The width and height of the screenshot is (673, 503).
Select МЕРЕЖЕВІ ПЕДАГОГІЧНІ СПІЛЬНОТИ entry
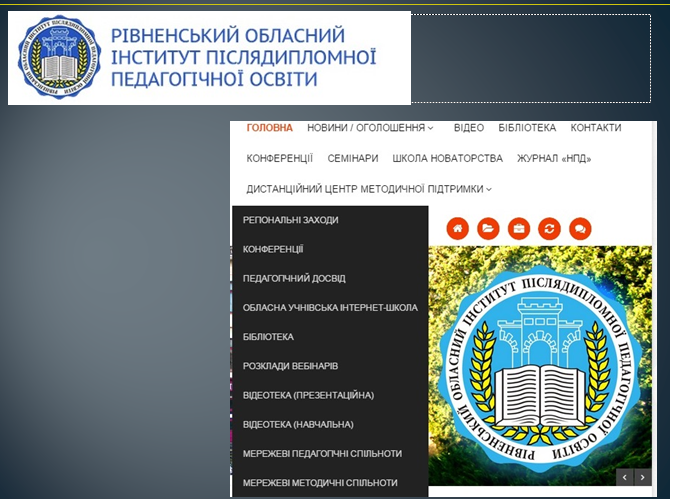(322, 454)
